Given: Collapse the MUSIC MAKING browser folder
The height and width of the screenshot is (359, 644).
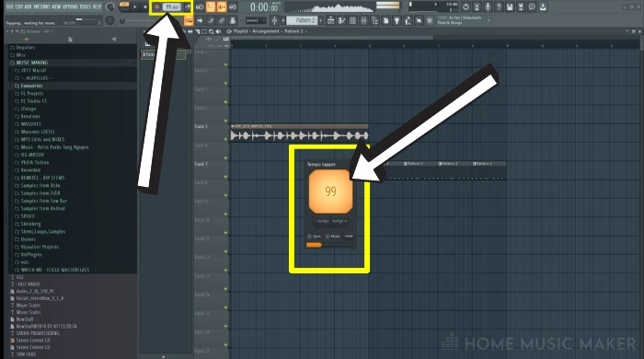Looking at the screenshot, I should coord(31,63).
